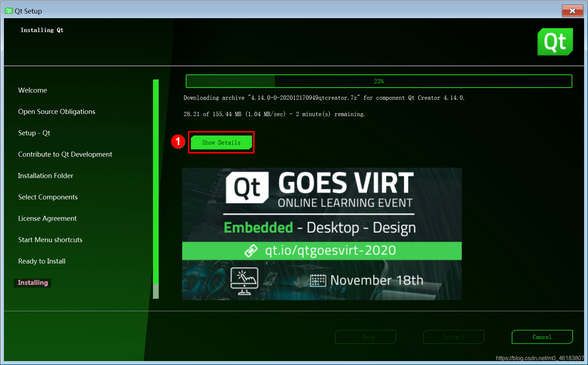Screen dimensions: 588x365
Task: Select the Start Menu shortcuts step
Action: 50,240
